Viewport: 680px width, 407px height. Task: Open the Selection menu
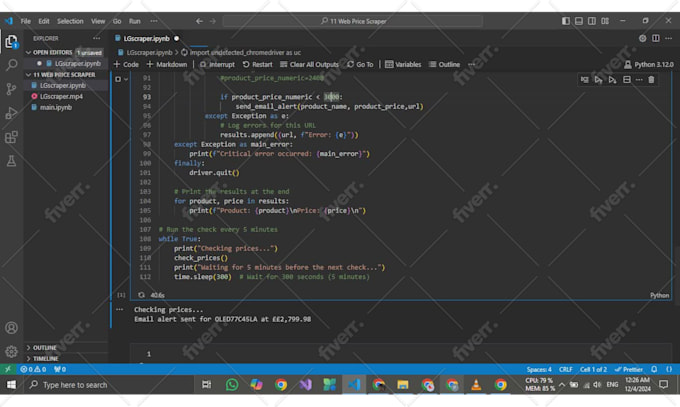click(70, 20)
